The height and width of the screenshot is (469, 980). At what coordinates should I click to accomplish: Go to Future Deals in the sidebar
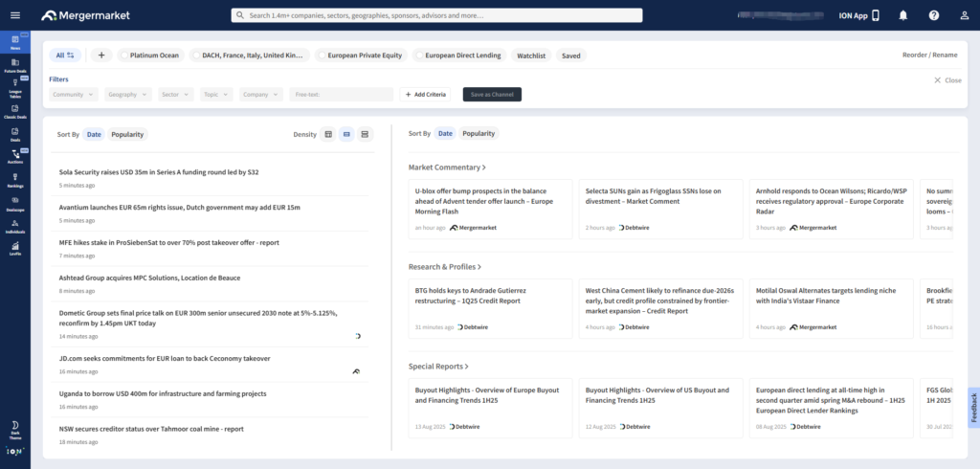tap(14, 65)
